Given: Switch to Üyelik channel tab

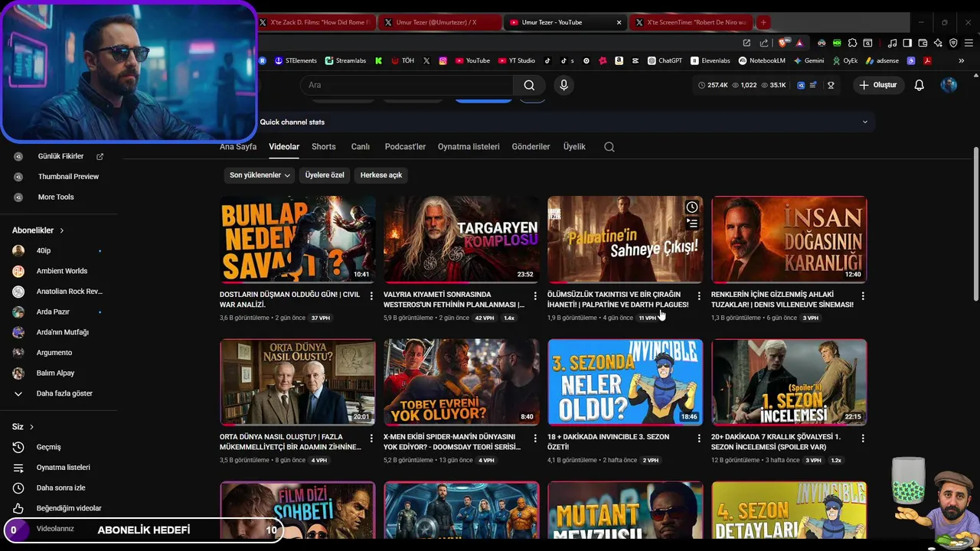Looking at the screenshot, I should [574, 147].
